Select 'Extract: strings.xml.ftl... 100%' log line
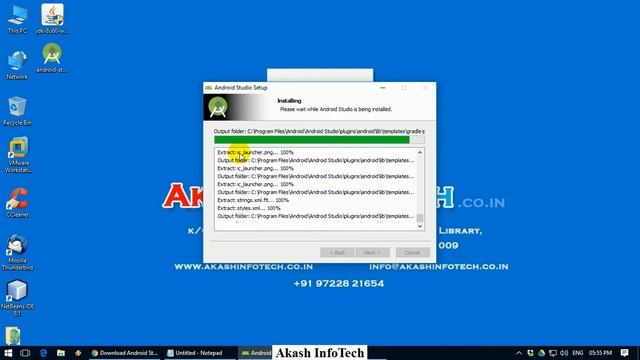 [x=253, y=200]
